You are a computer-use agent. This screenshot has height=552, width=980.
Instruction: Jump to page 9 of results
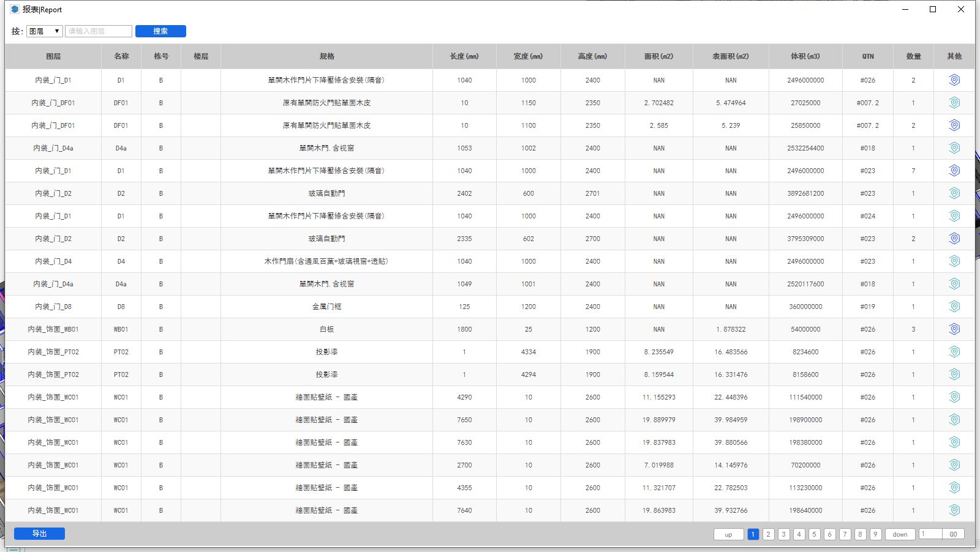point(875,534)
